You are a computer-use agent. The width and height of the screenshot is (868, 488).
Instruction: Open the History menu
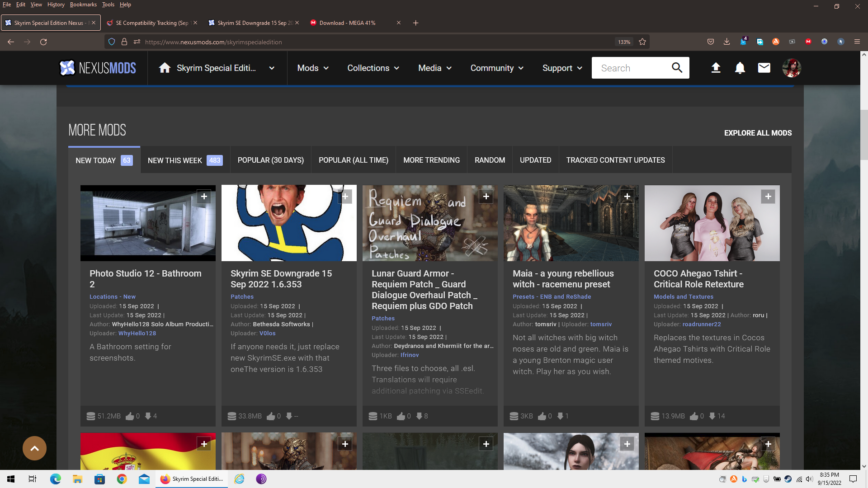(56, 5)
